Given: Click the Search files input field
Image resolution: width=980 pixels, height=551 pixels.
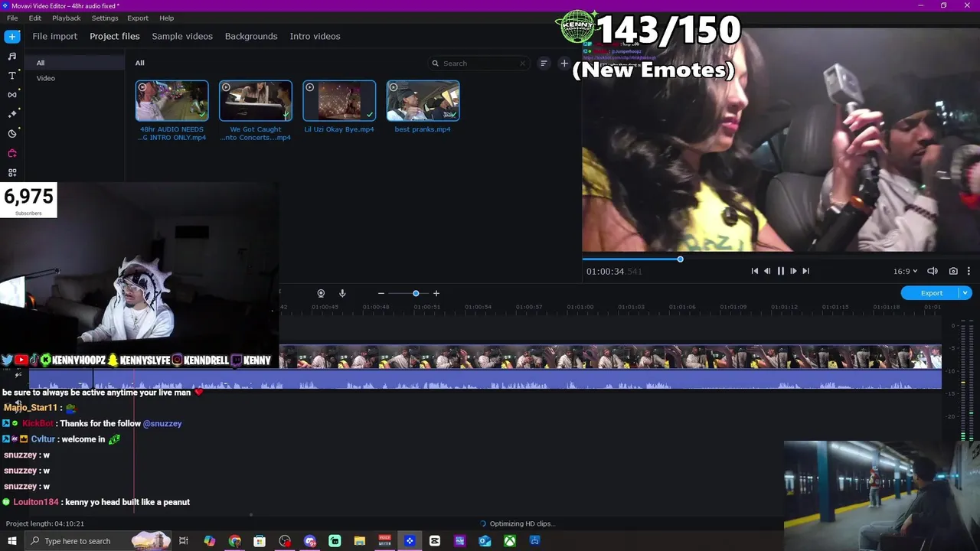Looking at the screenshot, I should [x=480, y=64].
